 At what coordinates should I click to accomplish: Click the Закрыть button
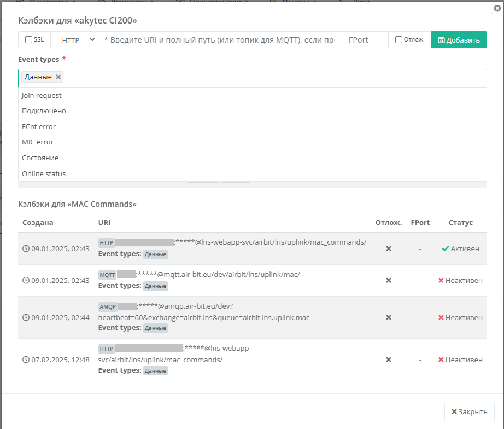tap(470, 411)
